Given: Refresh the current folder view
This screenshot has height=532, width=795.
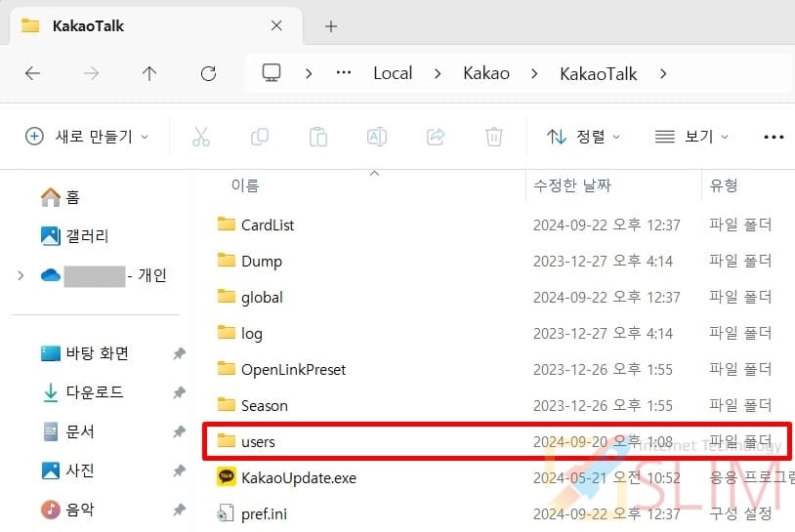Looking at the screenshot, I should (208, 74).
